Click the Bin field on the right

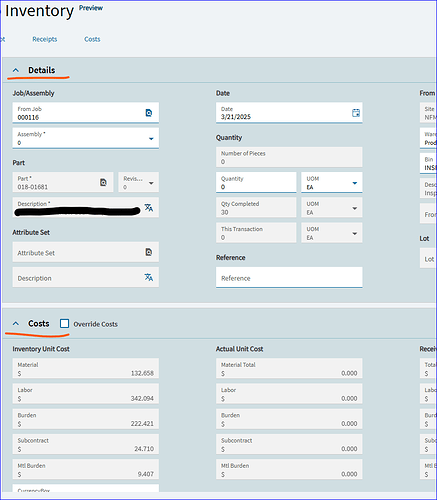pyautogui.click(x=428, y=163)
